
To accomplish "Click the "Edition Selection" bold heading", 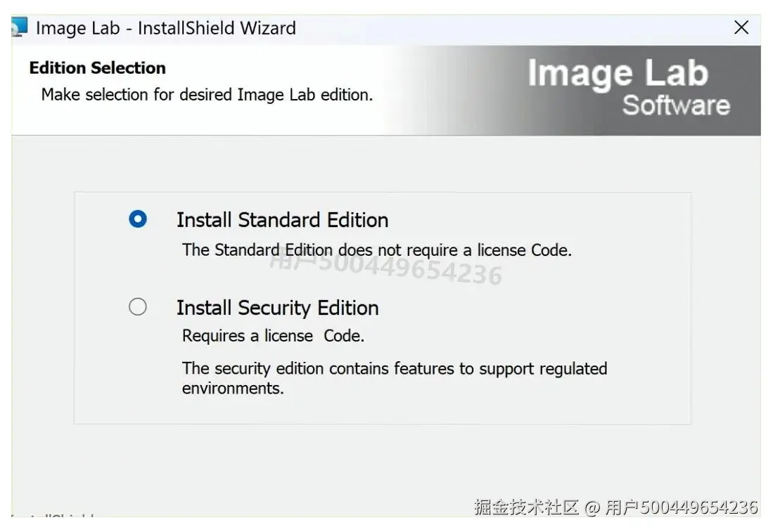I will point(98,68).
